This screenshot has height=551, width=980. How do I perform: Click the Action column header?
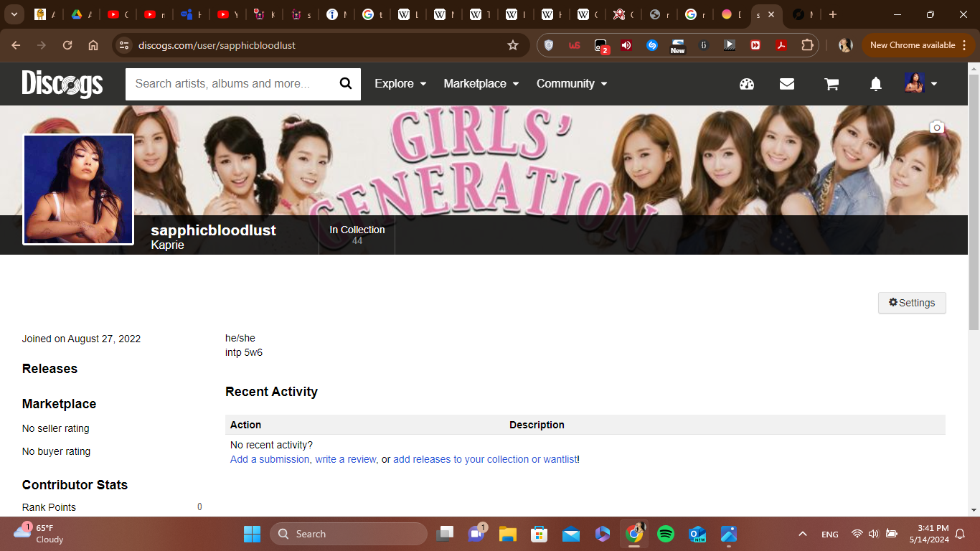tap(245, 425)
